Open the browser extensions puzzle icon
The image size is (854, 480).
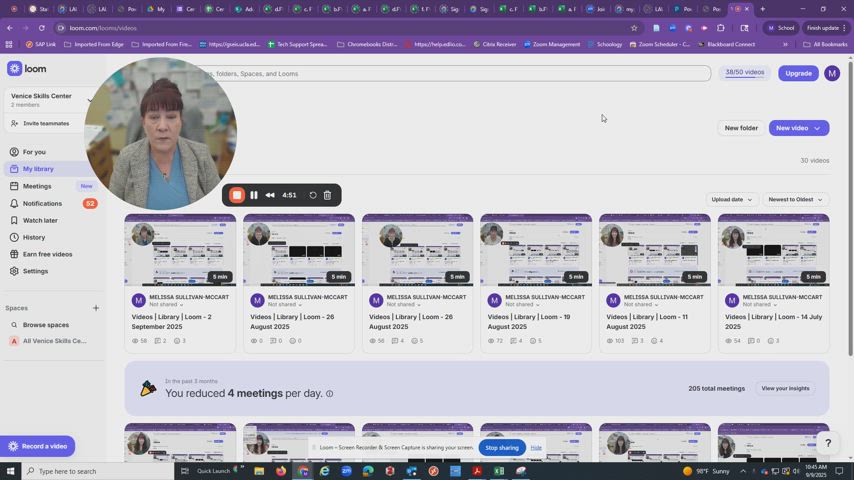[x=721, y=28]
